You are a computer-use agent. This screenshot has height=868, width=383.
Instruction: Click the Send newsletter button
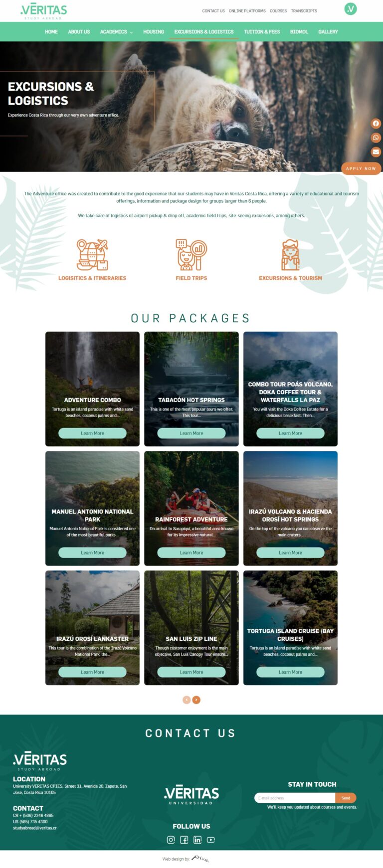346,798
